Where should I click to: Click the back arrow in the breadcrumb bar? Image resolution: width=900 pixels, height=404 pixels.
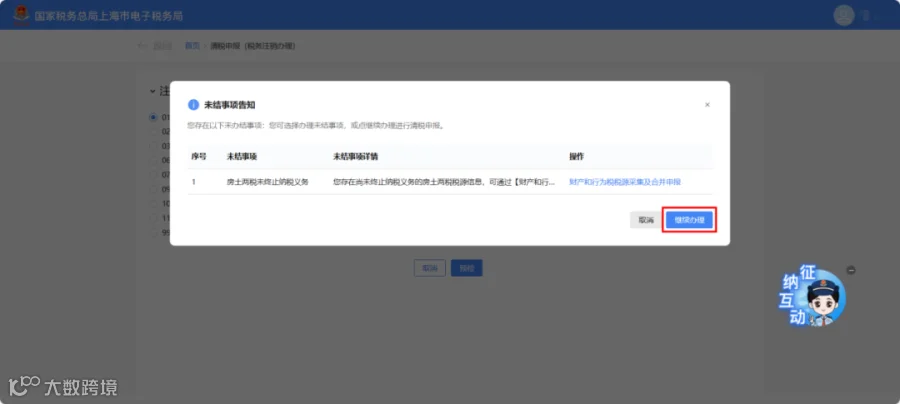click(x=142, y=46)
